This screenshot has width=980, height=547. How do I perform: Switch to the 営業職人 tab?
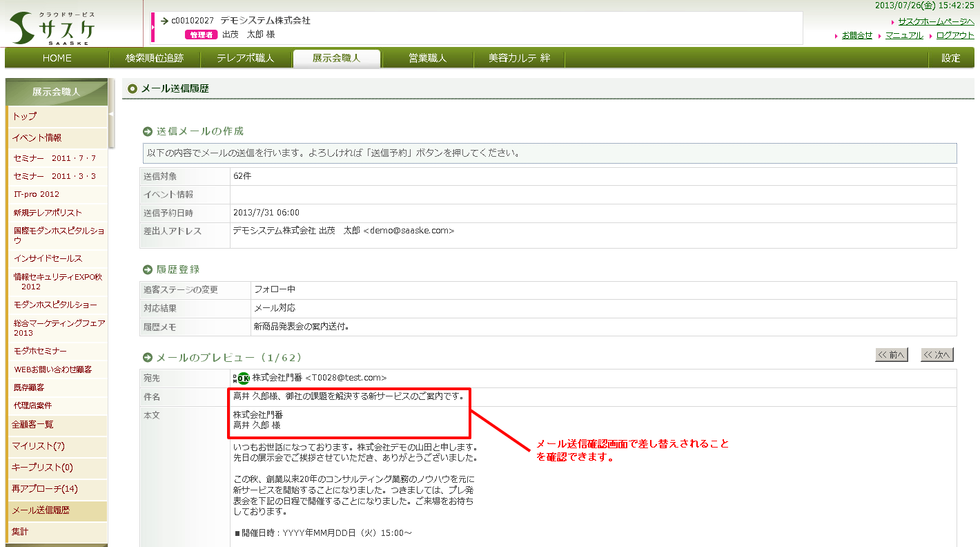427,58
